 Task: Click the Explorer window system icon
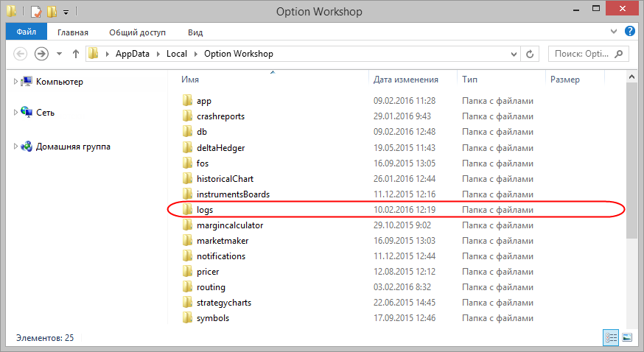pos(12,12)
